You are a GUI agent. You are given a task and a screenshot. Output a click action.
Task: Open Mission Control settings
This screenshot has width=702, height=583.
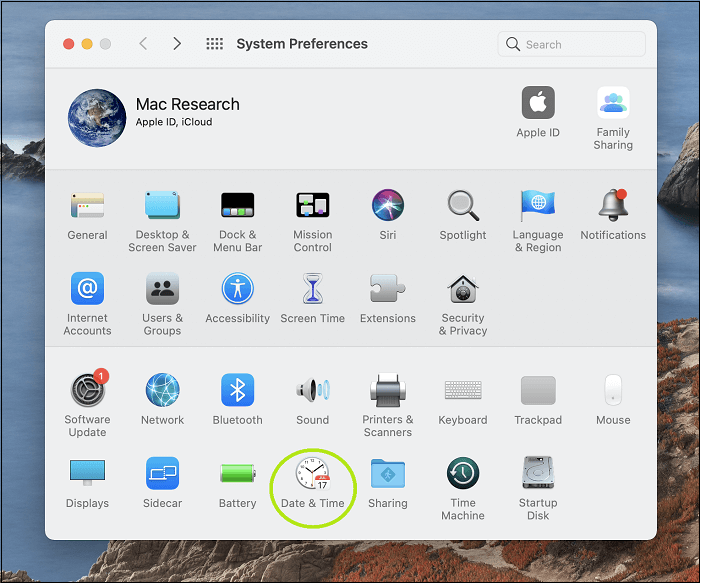312,206
